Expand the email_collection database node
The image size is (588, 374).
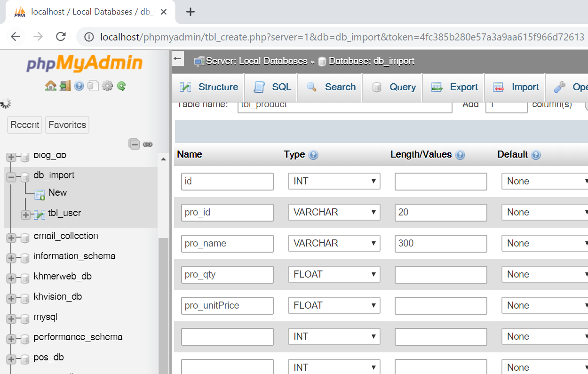(11, 238)
